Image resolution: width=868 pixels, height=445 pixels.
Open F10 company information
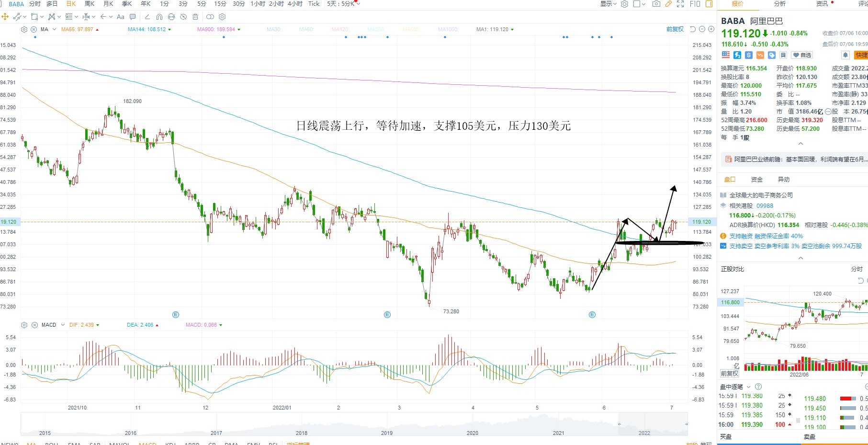tap(695, 4)
